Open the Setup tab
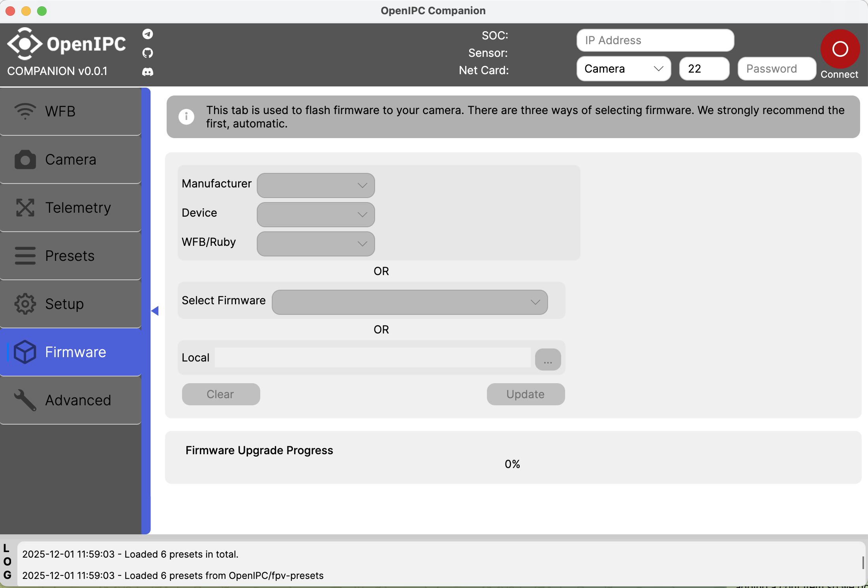This screenshot has height=588, width=868. coord(71,304)
